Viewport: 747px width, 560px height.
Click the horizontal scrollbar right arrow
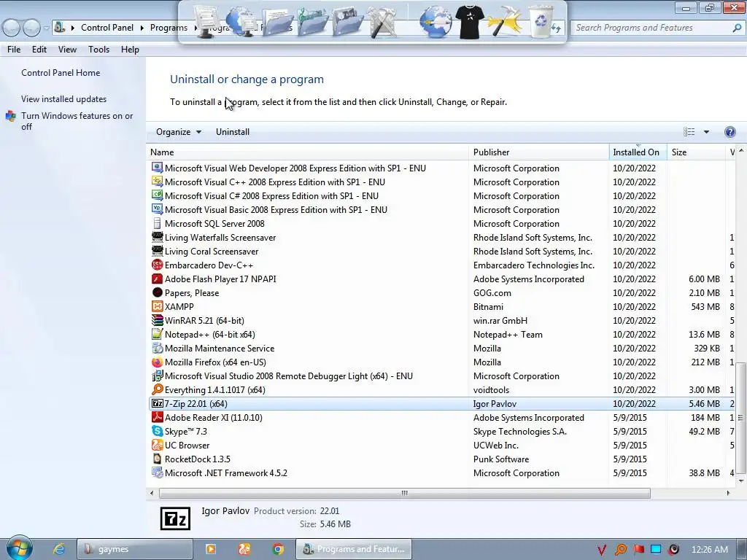(x=728, y=493)
